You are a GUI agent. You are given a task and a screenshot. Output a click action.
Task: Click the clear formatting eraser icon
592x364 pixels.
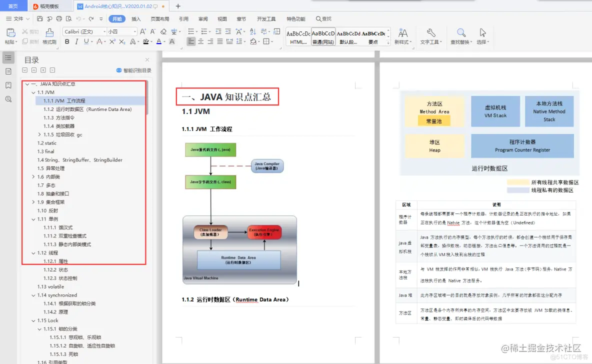coord(163,31)
